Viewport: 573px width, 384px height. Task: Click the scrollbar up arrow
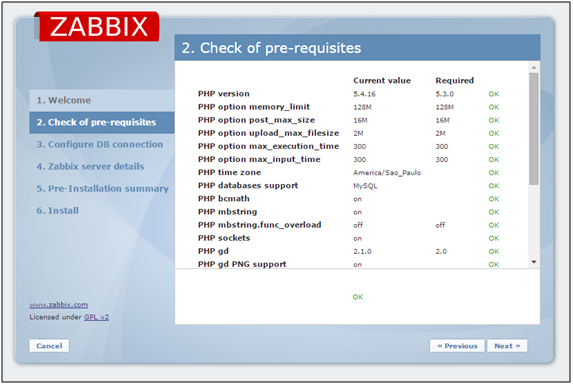point(534,68)
